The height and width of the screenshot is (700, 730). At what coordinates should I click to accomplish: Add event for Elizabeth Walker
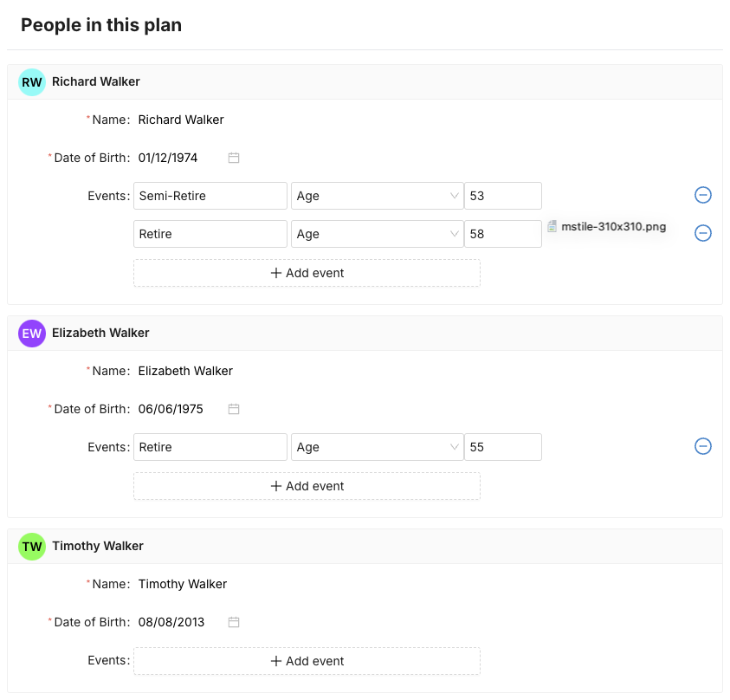pyautogui.click(x=307, y=486)
